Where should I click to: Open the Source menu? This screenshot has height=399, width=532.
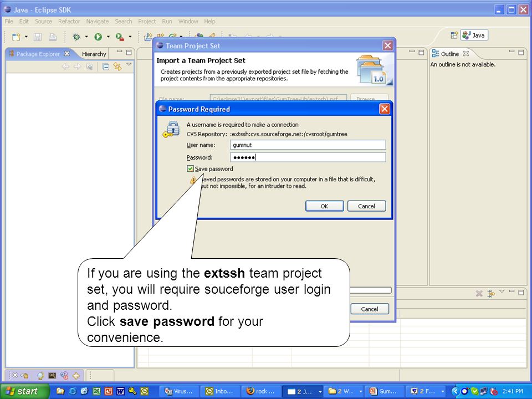43,22
